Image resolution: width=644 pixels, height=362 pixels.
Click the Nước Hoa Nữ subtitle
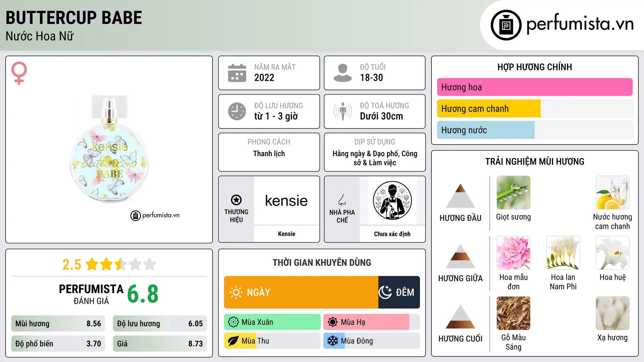pyautogui.click(x=40, y=36)
